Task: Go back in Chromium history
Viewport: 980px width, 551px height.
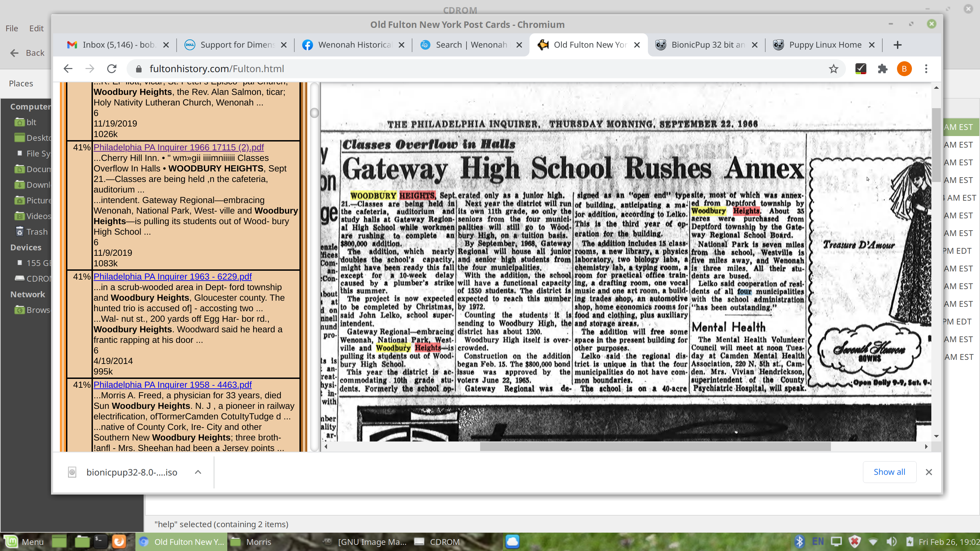Action: pos(68,68)
